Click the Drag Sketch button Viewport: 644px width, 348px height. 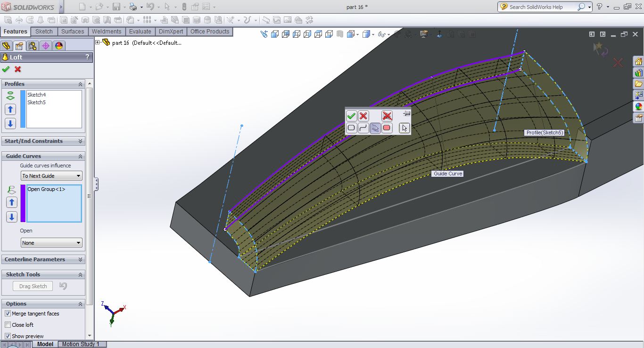pos(33,286)
